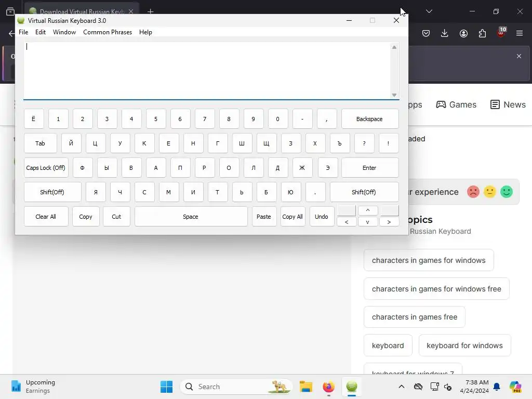Open Windows Start menu
This screenshot has width=532, height=399.
click(x=167, y=387)
